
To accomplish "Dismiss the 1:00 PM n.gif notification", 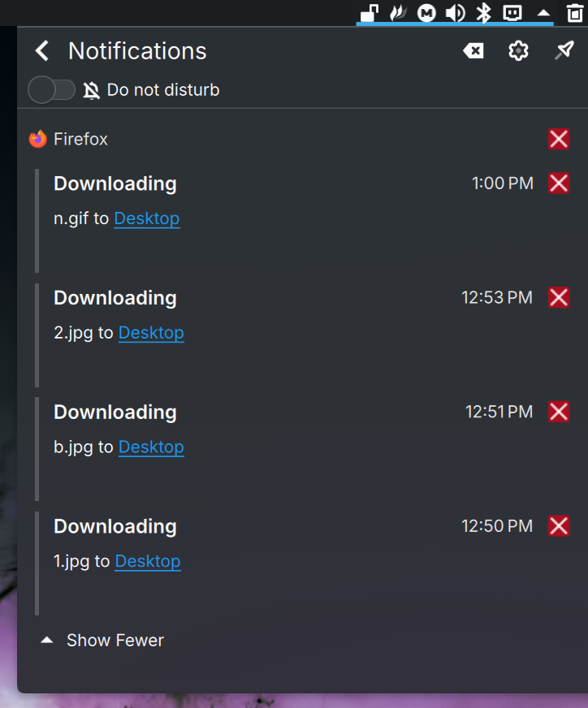I will click(559, 183).
